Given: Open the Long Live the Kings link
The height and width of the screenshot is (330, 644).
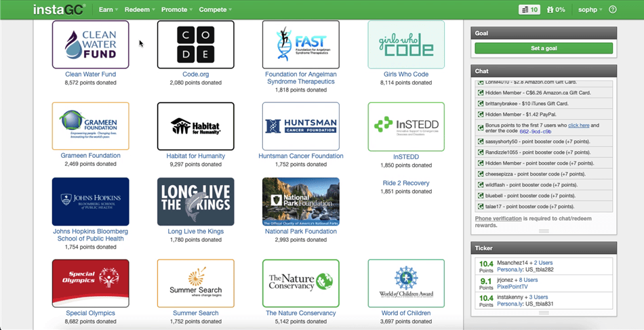Looking at the screenshot, I should point(195,232).
